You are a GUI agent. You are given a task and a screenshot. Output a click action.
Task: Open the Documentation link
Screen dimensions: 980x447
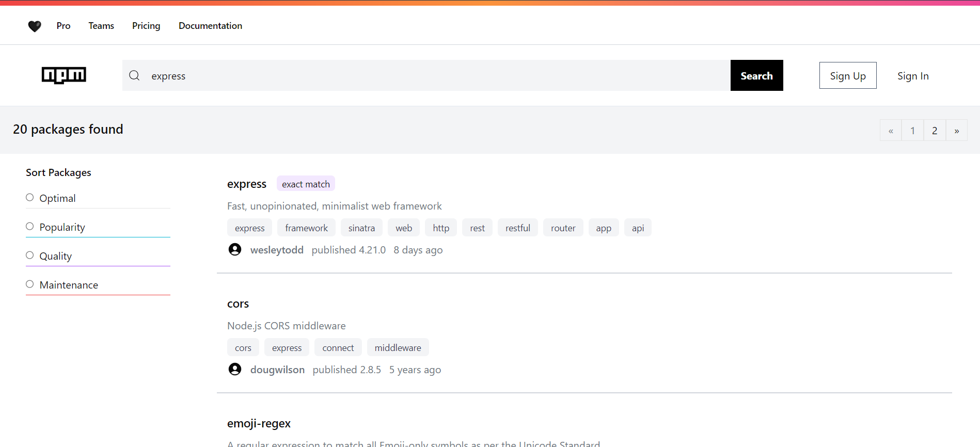[210, 26]
